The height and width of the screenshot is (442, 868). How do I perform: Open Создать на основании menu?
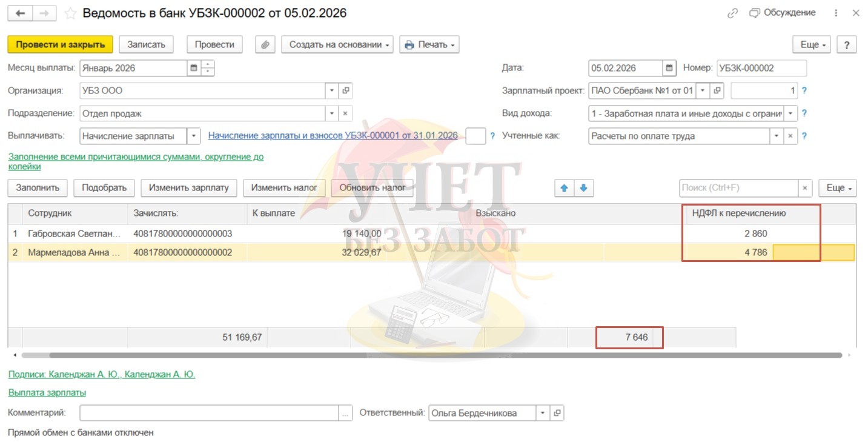[337, 44]
